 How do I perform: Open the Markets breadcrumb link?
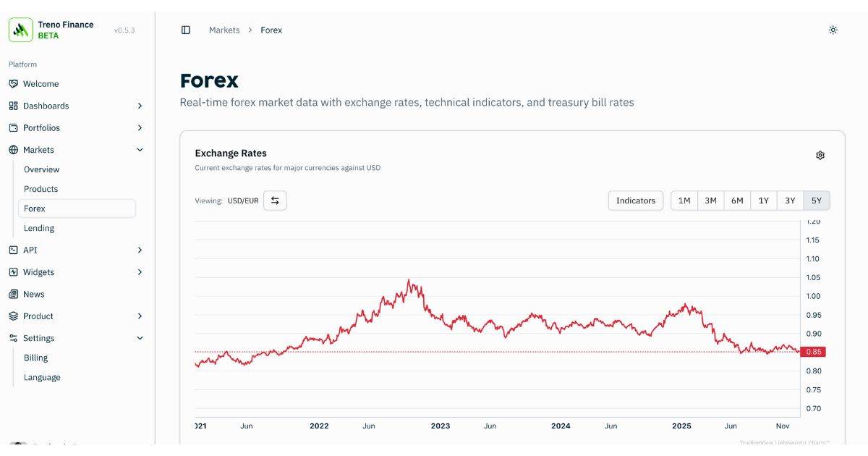click(x=224, y=30)
